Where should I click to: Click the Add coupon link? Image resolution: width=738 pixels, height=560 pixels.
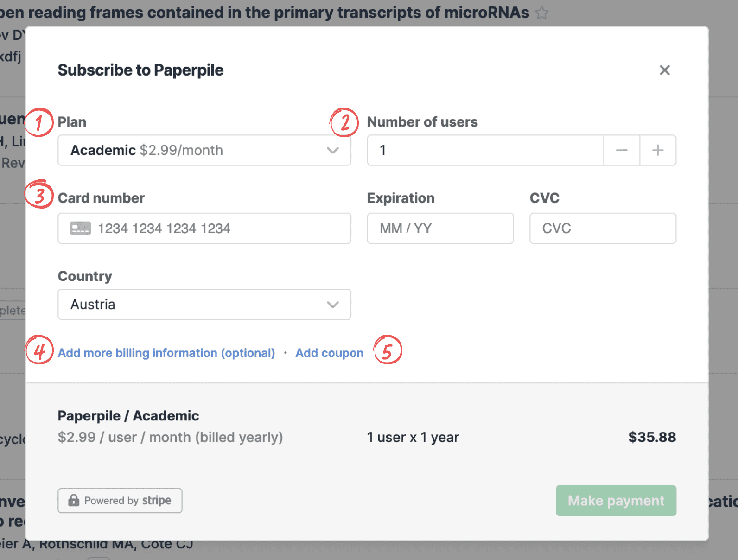tap(329, 353)
